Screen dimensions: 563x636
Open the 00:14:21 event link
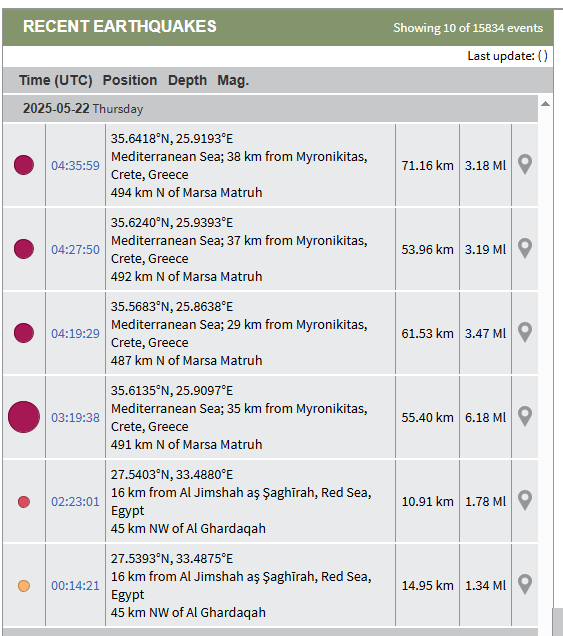click(75, 586)
